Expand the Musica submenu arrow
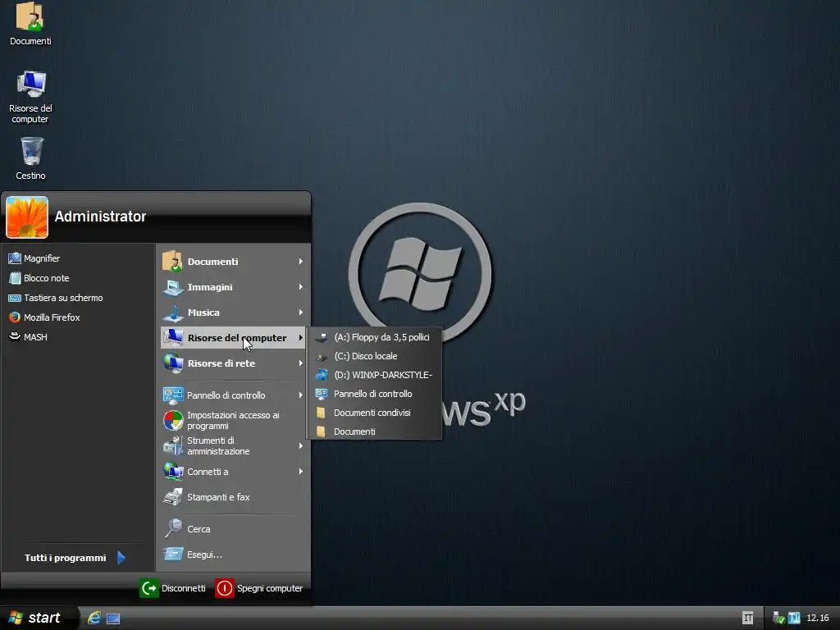 [x=300, y=313]
